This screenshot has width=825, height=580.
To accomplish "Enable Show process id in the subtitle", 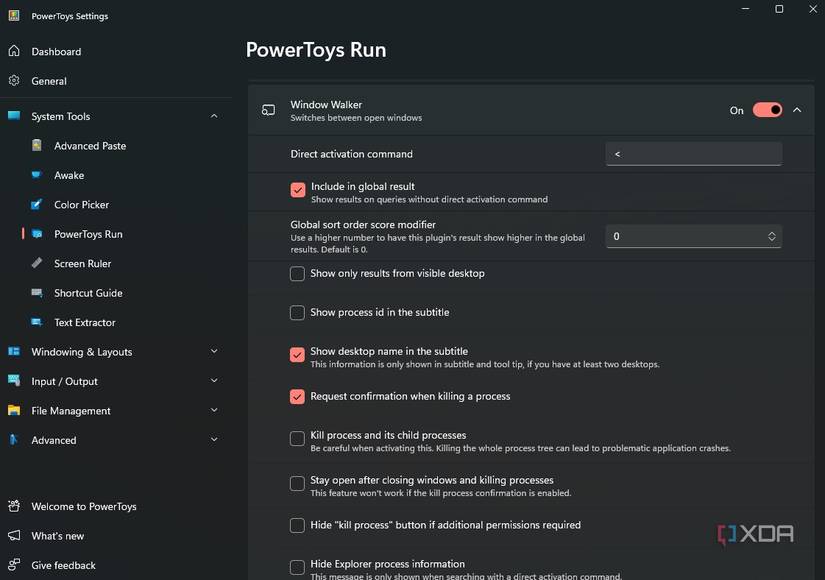I will [x=297, y=312].
